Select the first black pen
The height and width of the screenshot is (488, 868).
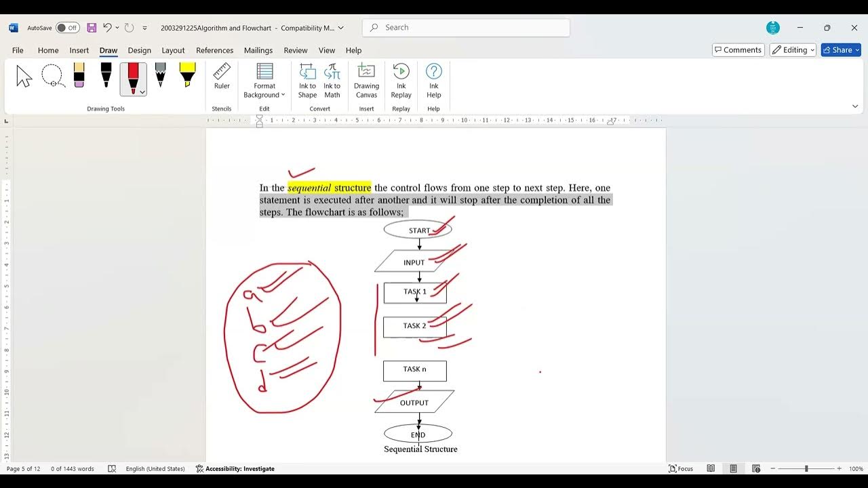(x=106, y=75)
